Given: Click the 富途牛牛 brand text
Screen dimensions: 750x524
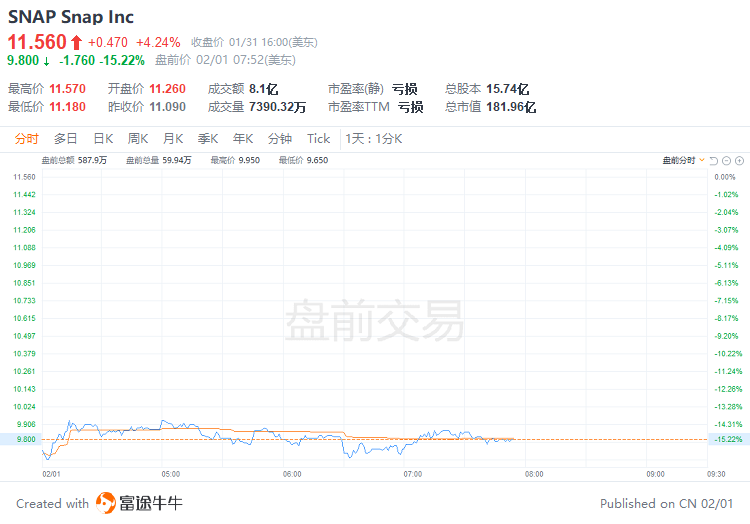Looking at the screenshot, I should pyautogui.click(x=151, y=503).
